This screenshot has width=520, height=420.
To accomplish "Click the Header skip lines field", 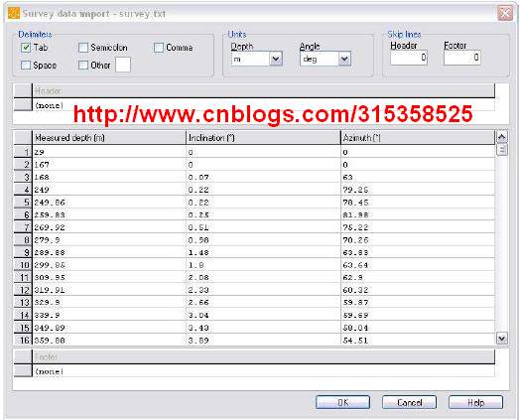I will pyautogui.click(x=409, y=58).
